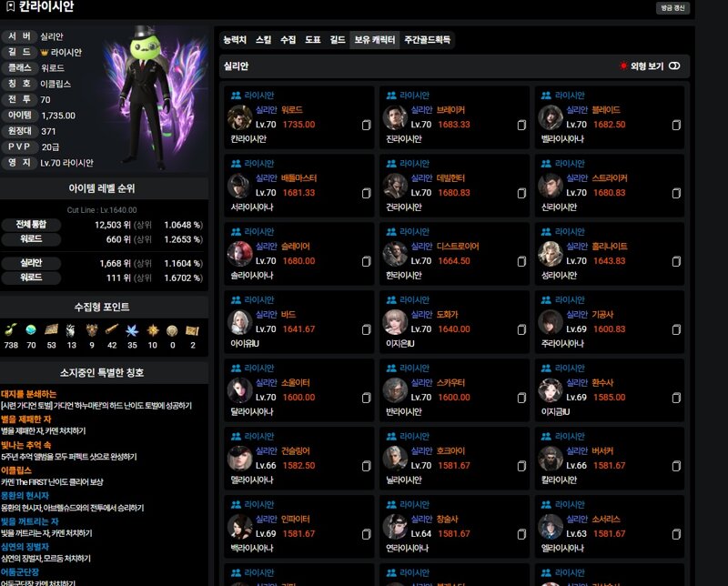The height and width of the screenshot is (586, 728).
Task: Click the 슬레이어 character avatar thumbnail
Action: click(239, 254)
